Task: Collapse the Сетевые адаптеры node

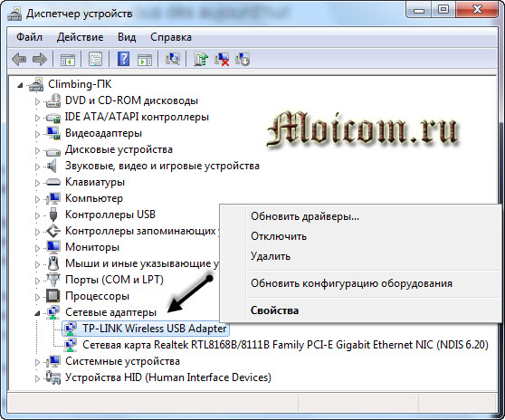Action: [37, 313]
